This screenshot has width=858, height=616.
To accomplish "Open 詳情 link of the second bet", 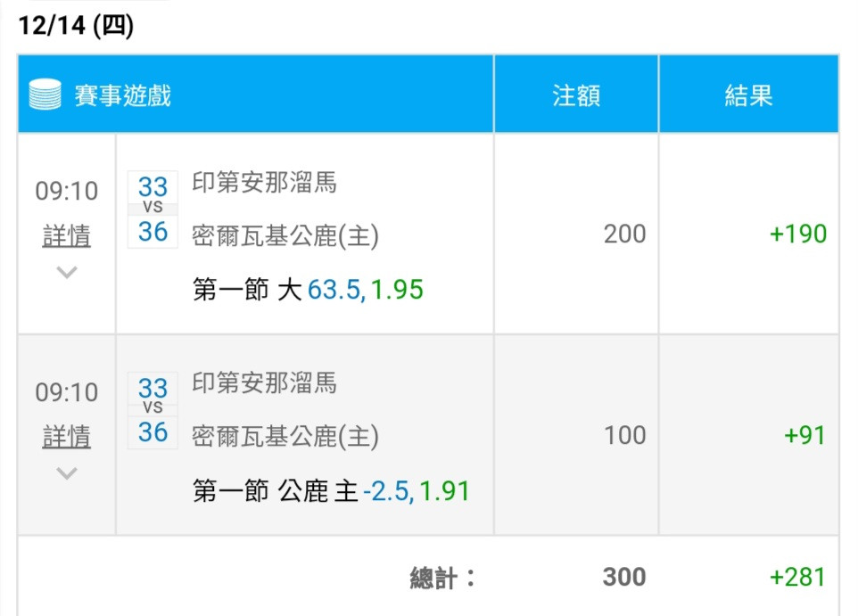I will click(x=66, y=437).
